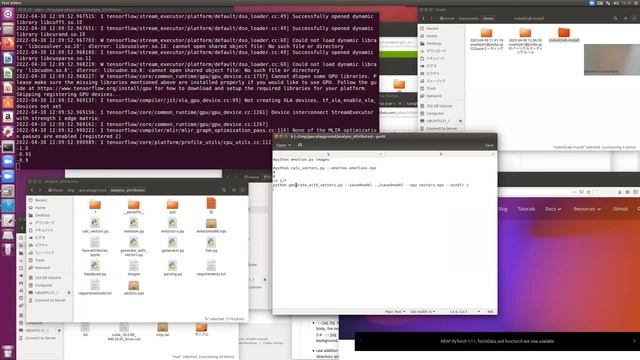
Task: Open Network in Zoom window sidebar
Action: click(434, 96)
